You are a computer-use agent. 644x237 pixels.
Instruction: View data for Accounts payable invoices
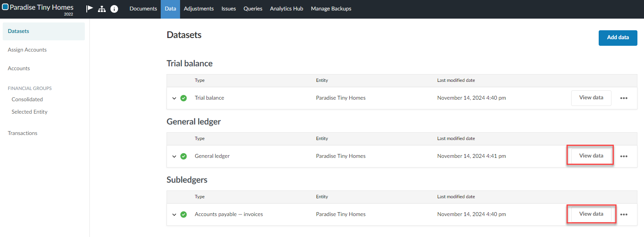coord(591,214)
